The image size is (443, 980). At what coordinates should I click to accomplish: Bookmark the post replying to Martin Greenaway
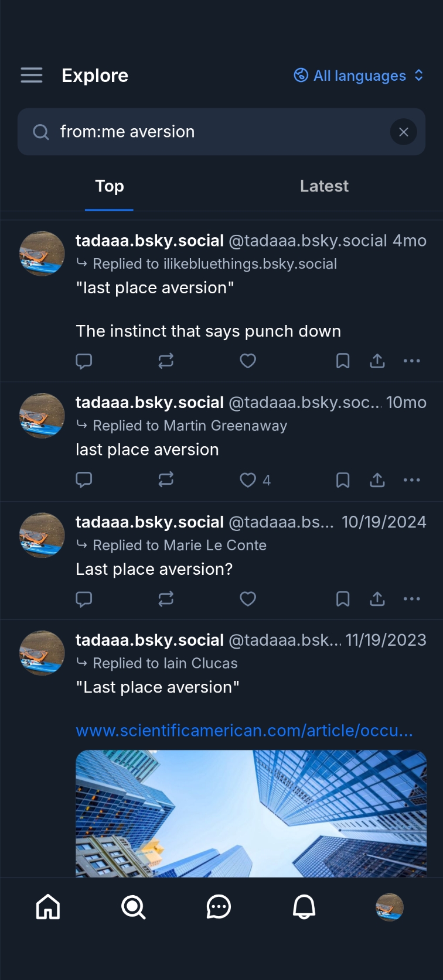point(343,481)
